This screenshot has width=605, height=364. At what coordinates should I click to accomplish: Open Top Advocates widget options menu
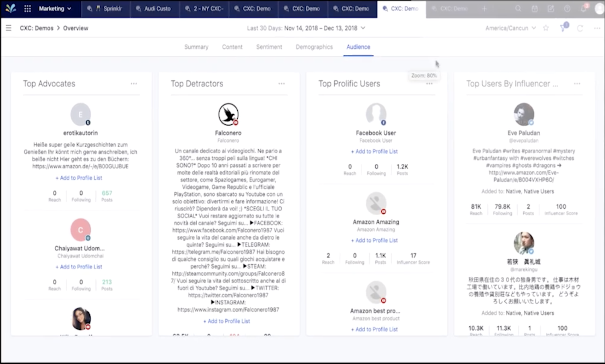coord(134,84)
